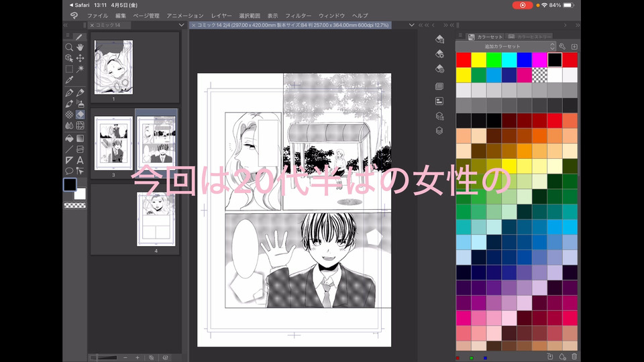
Task: Open the Layer Property palette icon
Action: pos(439,116)
